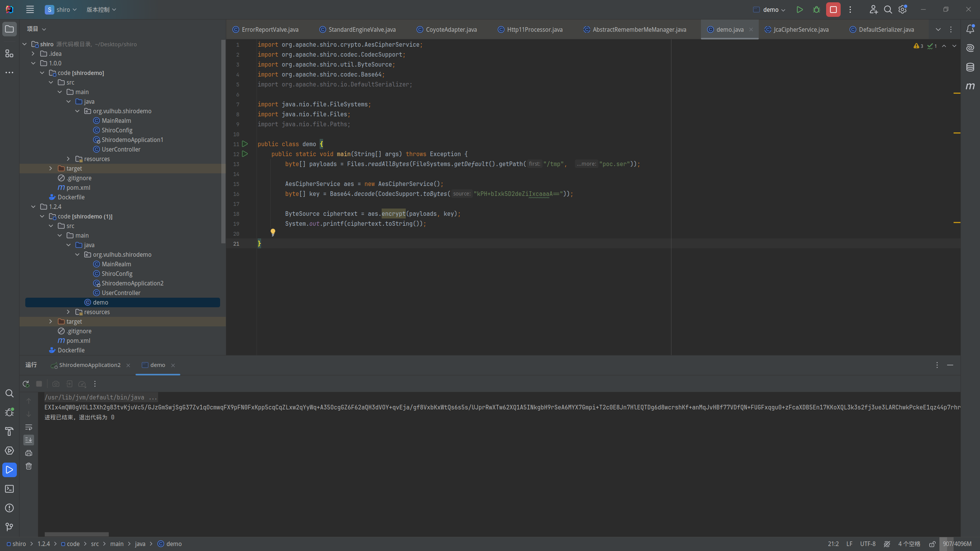Screen dimensions: 980x551
Task: Expand resources folder under 1.2.4
Action: point(69,312)
